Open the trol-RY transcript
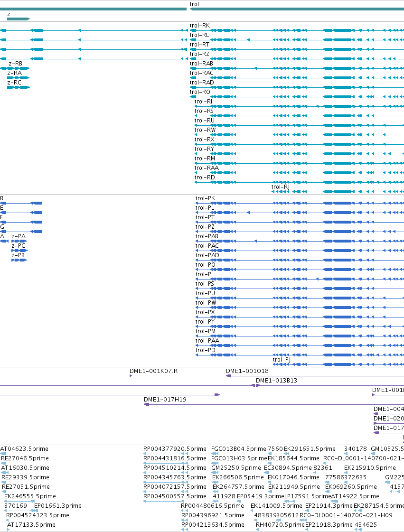The height and width of the screenshot is (532, 404). tap(205, 149)
